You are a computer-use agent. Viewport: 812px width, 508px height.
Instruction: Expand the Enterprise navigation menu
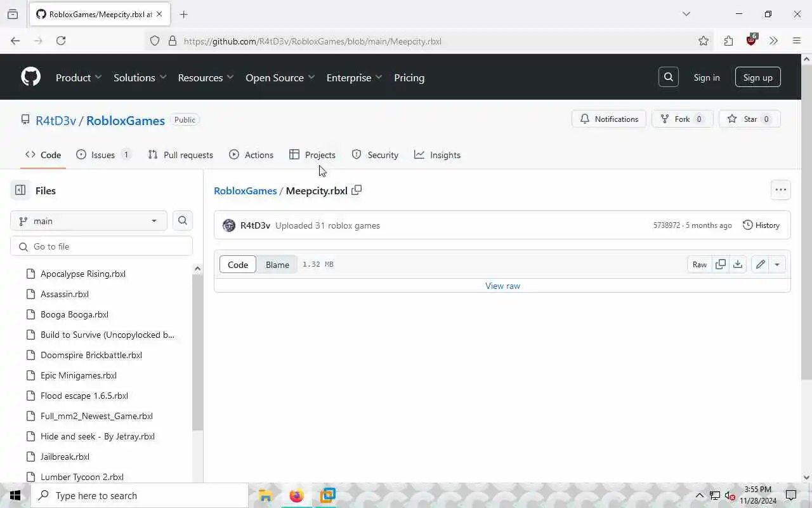coord(354,77)
